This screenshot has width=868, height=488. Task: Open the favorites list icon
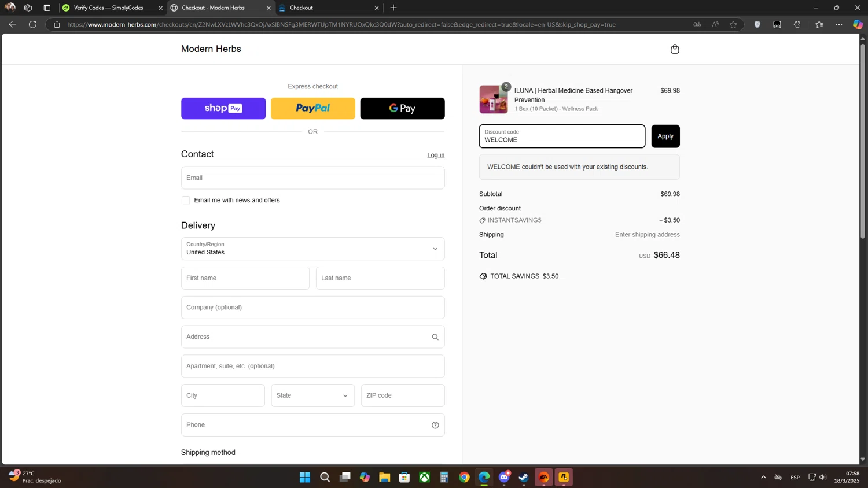click(x=819, y=24)
